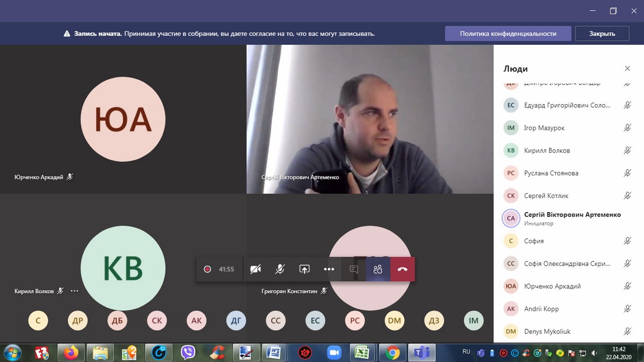This screenshot has width=644, height=362.
Task: Open more actions ellipsis in call toolbar
Action: pyautogui.click(x=329, y=269)
